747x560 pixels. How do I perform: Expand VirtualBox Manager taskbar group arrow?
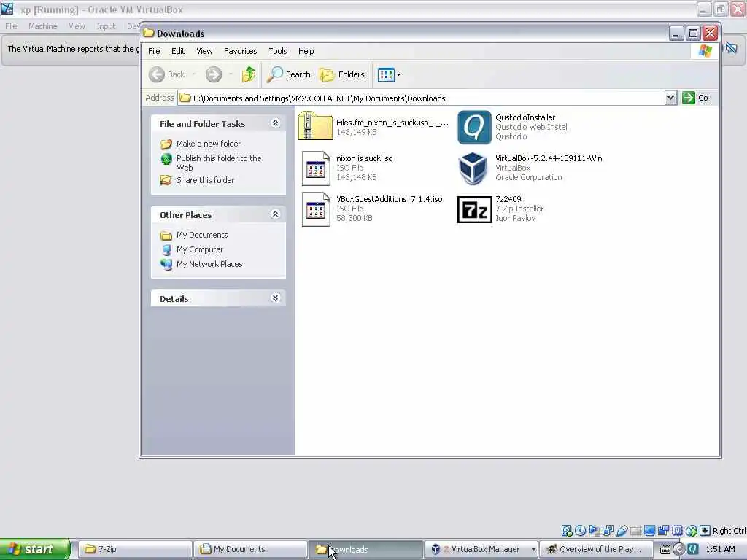(x=533, y=550)
